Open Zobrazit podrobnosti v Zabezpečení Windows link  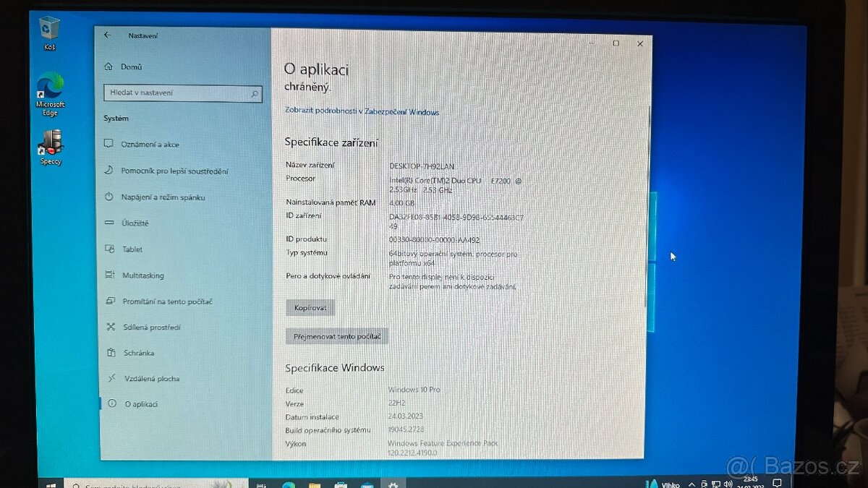[x=361, y=112]
